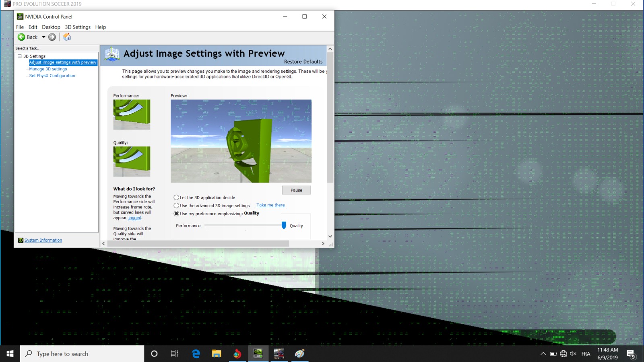The width and height of the screenshot is (644, 362).
Task: Collapse the 3D Settings tree node
Action: coord(19,56)
